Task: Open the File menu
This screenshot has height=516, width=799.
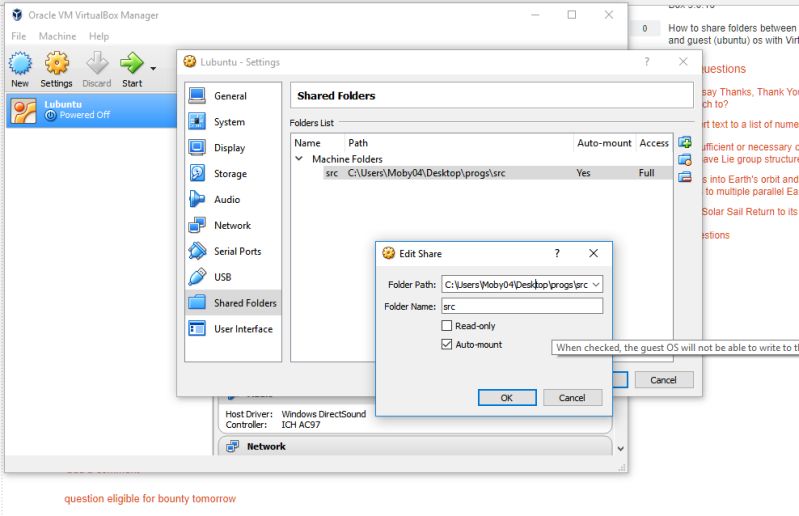Action: 18,36
